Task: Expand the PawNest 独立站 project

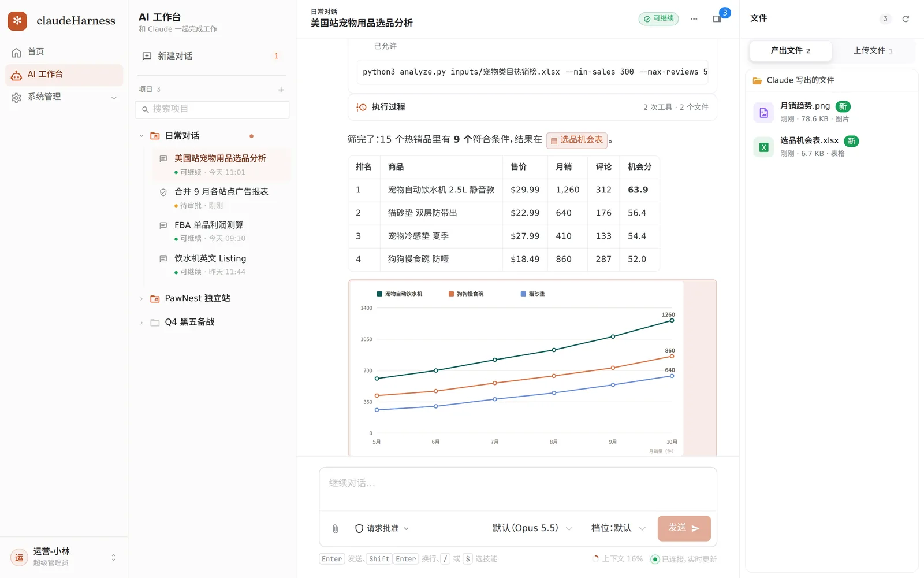Action: click(x=141, y=299)
